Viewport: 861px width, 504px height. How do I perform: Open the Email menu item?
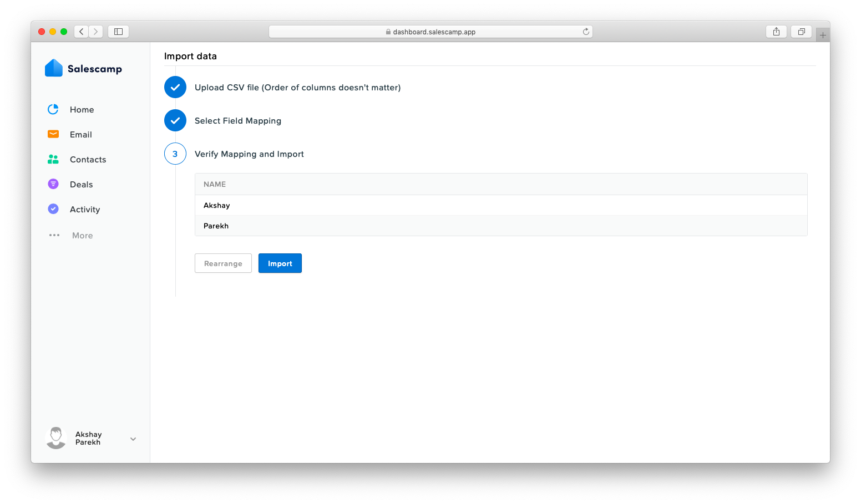81,135
